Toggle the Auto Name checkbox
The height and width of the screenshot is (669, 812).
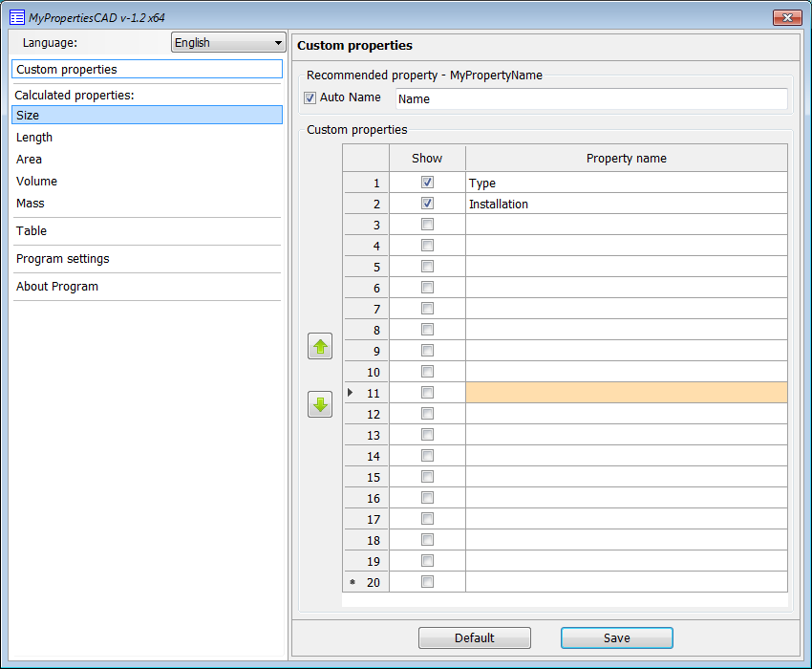(310, 97)
